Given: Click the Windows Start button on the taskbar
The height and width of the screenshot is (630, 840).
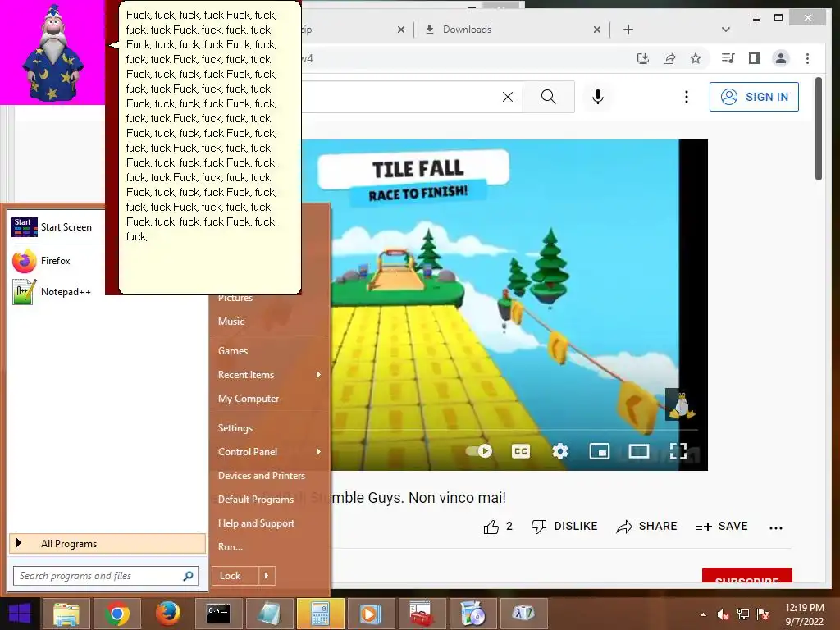Looking at the screenshot, I should coord(20,614).
